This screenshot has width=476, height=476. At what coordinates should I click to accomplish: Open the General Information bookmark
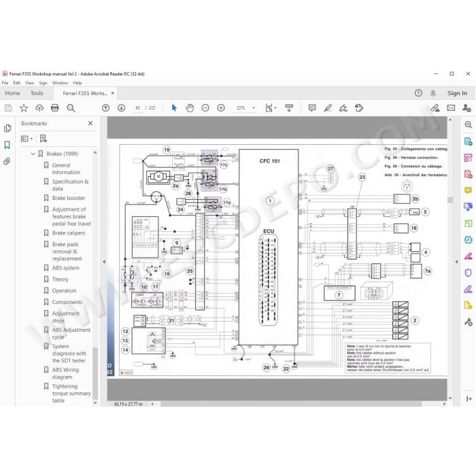point(66,169)
